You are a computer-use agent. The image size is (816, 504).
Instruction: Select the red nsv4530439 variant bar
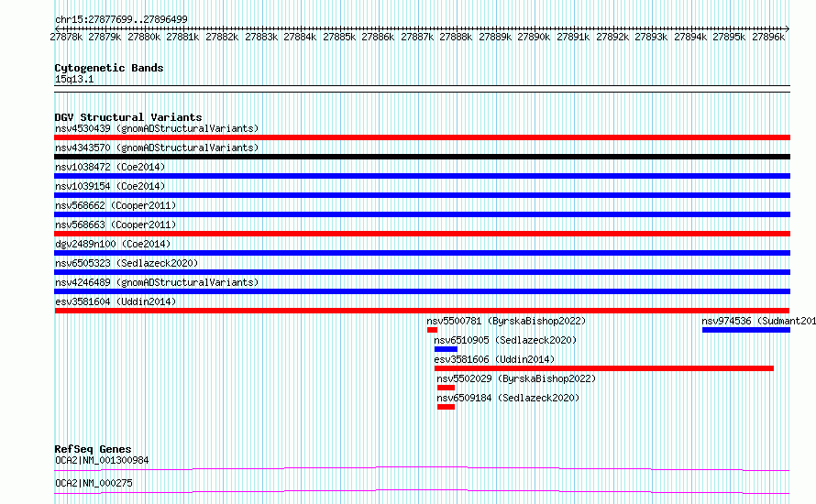pyautogui.click(x=422, y=137)
